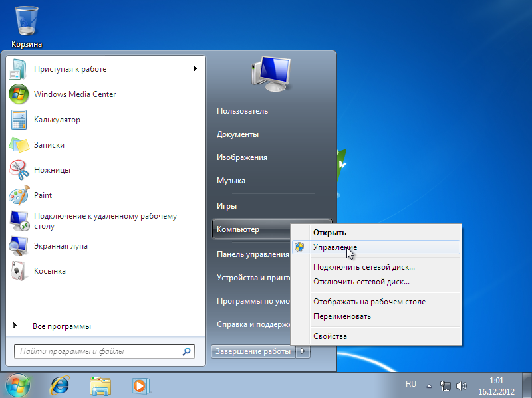Open Документы from the Start menu

tap(237, 134)
